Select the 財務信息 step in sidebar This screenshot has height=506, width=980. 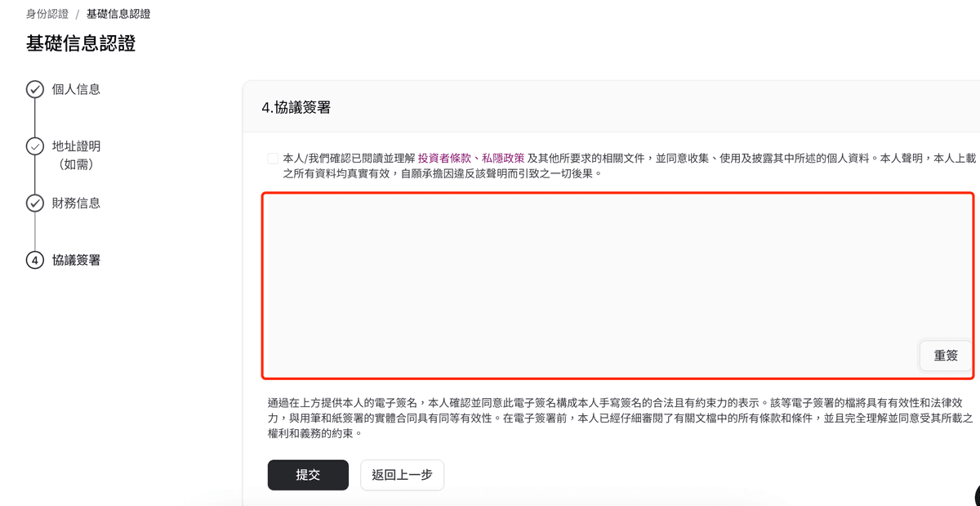[78, 203]
